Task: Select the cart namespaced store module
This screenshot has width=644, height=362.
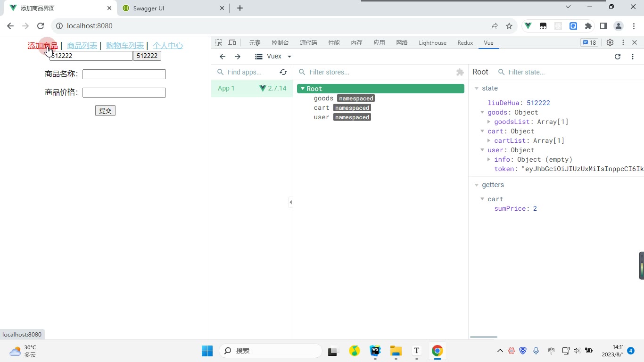Action: pyautogui.click(x=342, y=107)
